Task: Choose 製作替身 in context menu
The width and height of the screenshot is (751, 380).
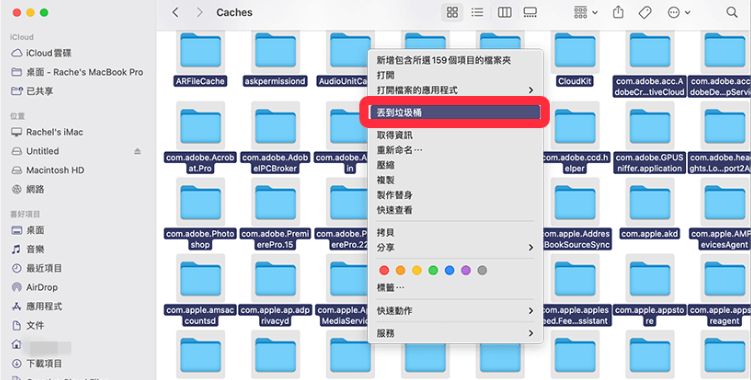Action: tap(455, 195)
